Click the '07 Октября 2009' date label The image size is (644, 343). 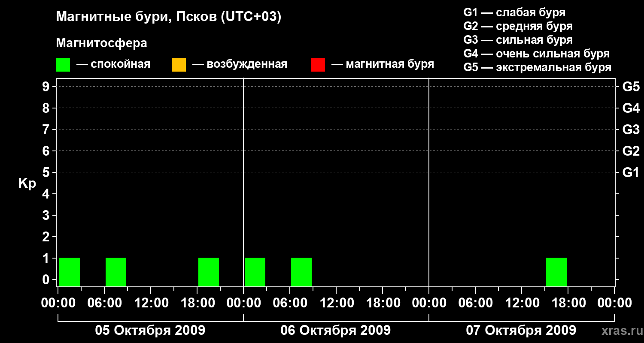(x=521, y=331)
